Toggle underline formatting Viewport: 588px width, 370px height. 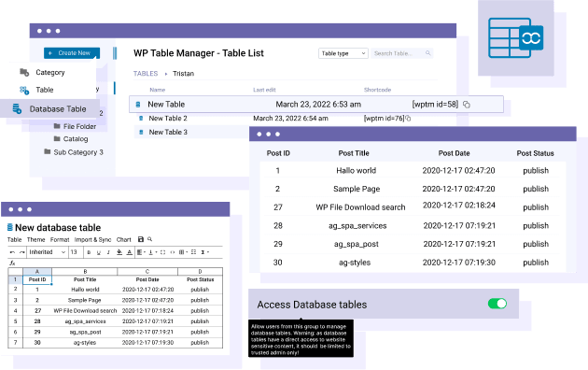tap(99, 252)
